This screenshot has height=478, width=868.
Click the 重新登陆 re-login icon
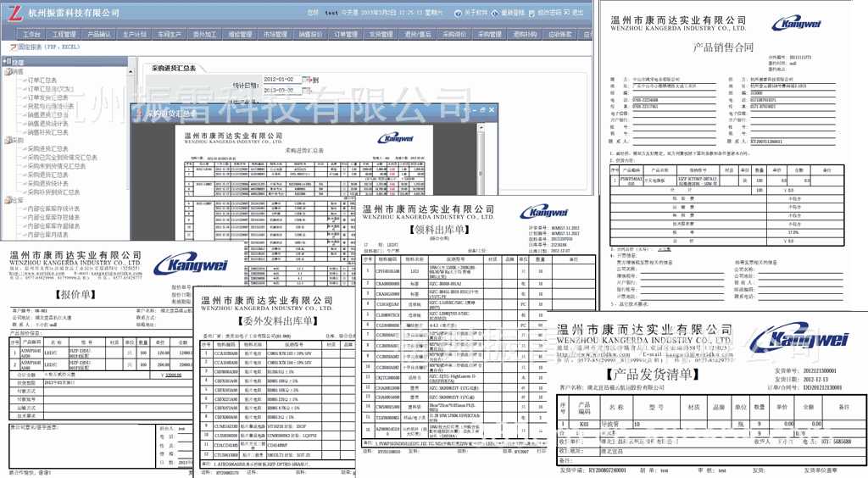click(495, 13)
